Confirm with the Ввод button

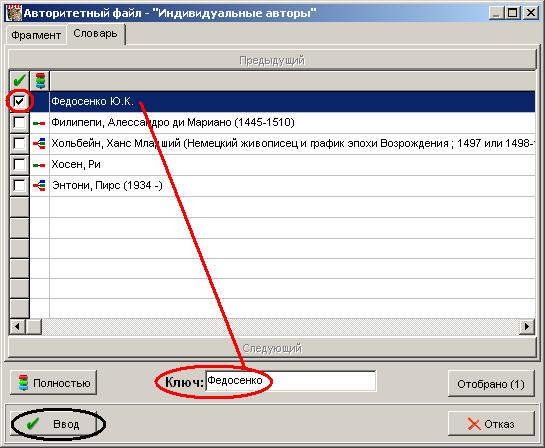pyautogui.click(x=53, y=424)
